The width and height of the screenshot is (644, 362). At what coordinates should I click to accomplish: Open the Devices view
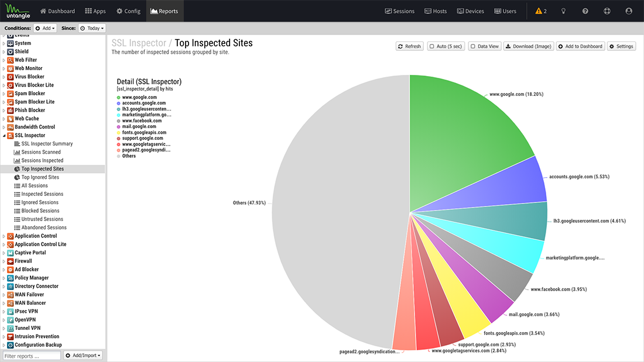(471, 11)
